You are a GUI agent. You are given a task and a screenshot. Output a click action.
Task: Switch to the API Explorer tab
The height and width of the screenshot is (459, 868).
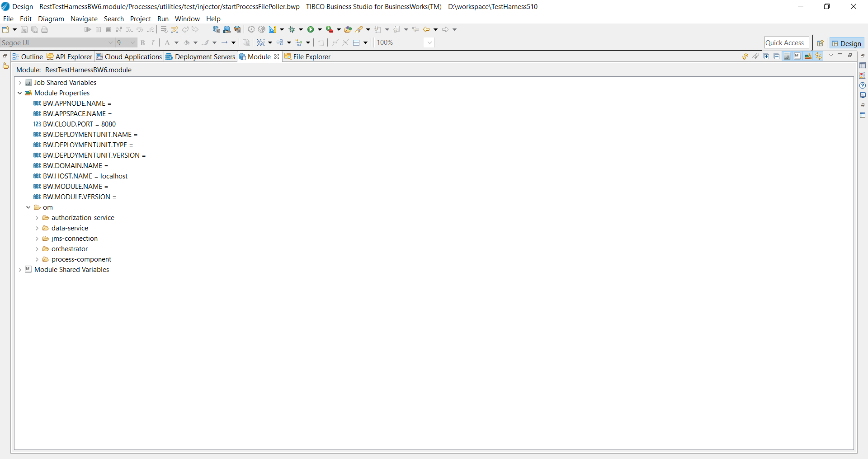(70, 57)
